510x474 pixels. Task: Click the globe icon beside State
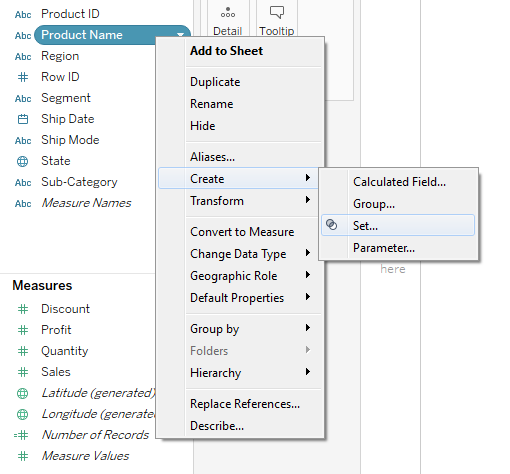click(x=23, y=161)
